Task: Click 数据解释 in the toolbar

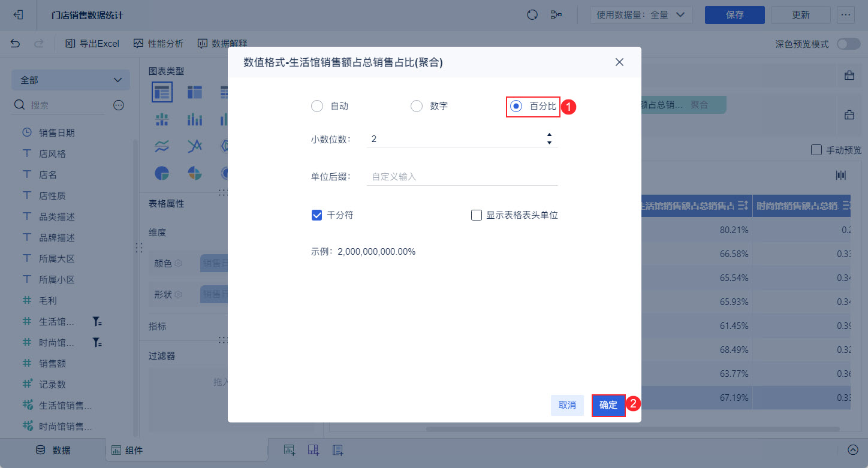Action: click(x=222, y=43)
